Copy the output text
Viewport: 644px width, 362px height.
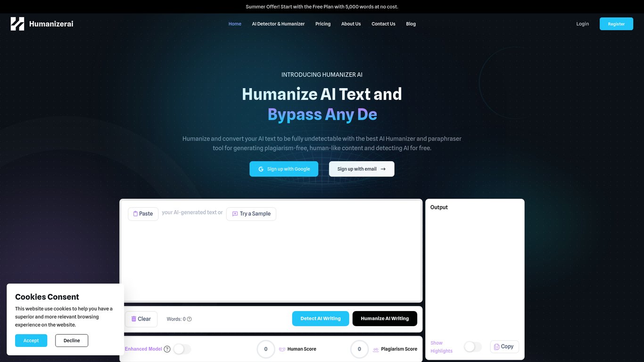(x=504, y=347)
